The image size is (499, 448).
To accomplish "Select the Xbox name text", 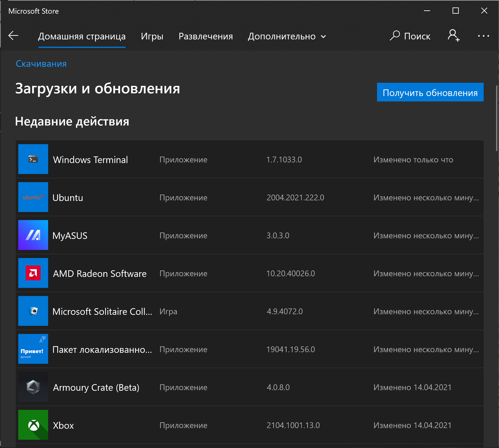I will [x=63, y=425].
